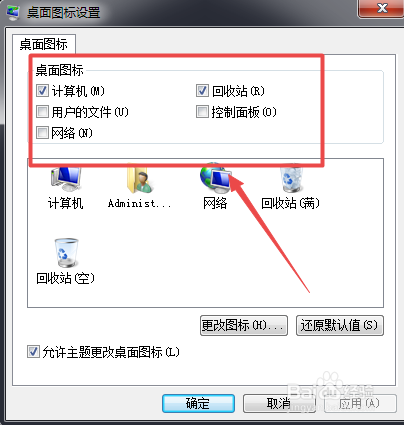Uncheck the 回收站(R) checkbox

[x=202, y=91]
